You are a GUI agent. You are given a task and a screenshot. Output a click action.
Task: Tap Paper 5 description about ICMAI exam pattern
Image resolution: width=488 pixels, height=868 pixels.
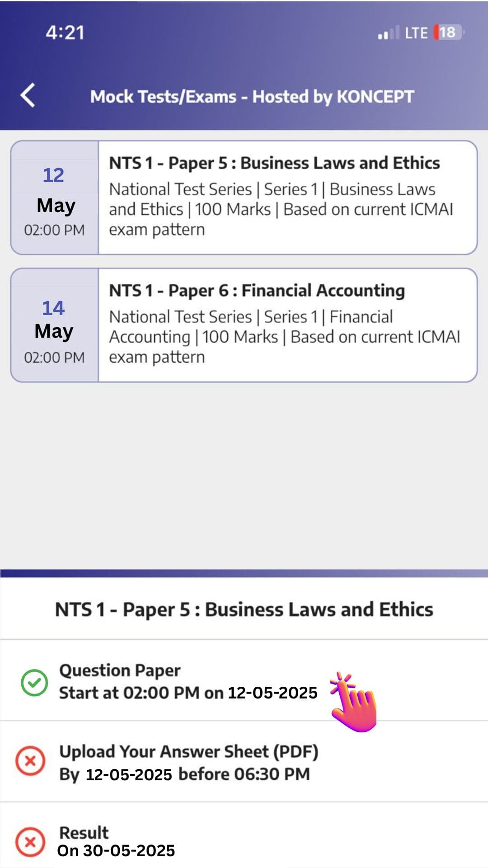click(x=281, y=209)
